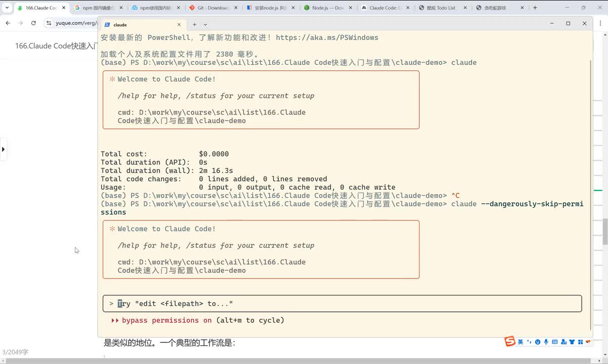Viewport: 608px width, 364px height.
Task: Click the Total cost $0.0000 line
Action: [165, 154]
